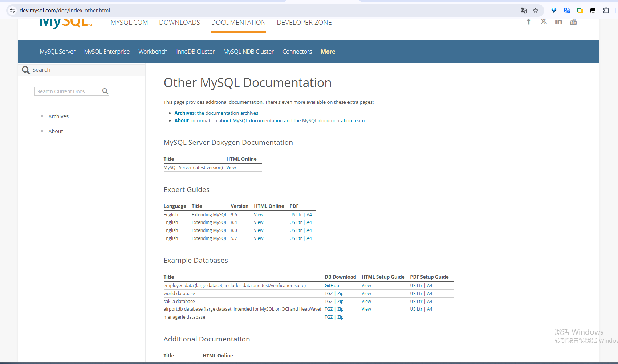Screen dimensions: 618x364
Task: Open the black square extension icon
Action: point(593,11)
